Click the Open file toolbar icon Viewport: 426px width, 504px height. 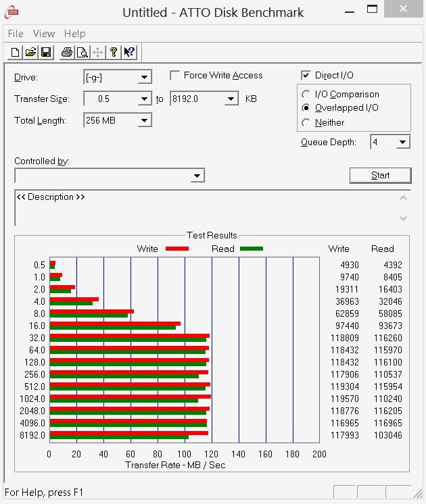[x=30, y=52]
